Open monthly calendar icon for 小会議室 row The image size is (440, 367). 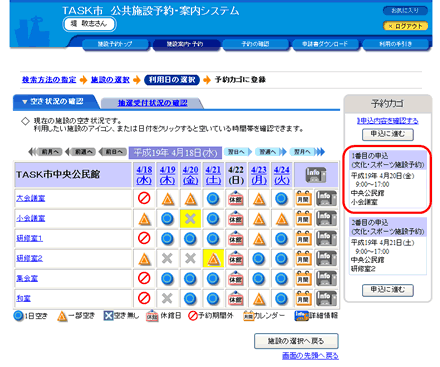[x=303, y=218]
